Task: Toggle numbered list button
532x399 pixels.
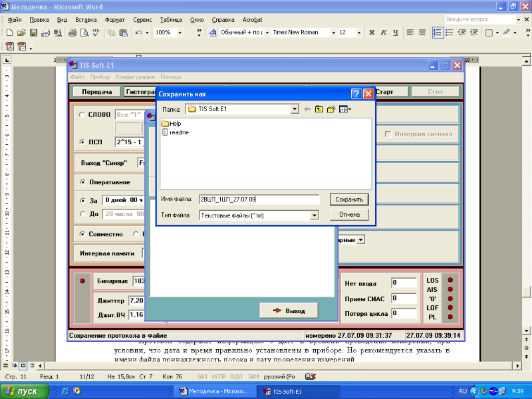Action: [438, 33]
